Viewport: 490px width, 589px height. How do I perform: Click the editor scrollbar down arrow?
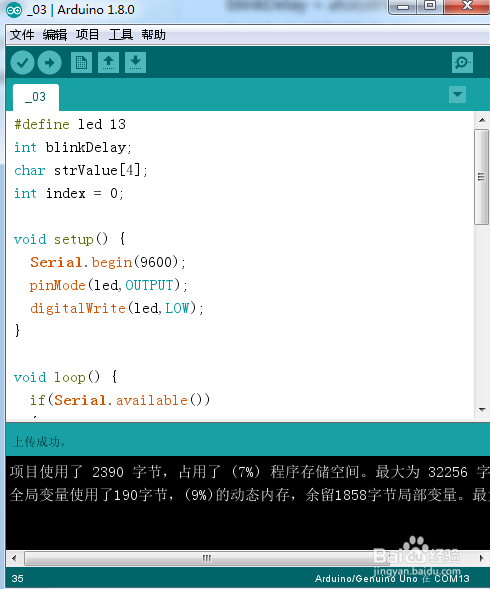482,410
